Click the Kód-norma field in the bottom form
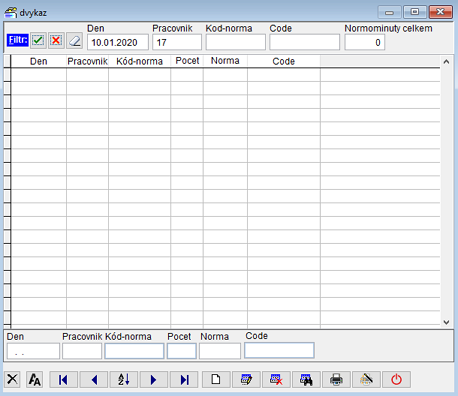Viewport: 458px width, 396px height. coord(134,351)
